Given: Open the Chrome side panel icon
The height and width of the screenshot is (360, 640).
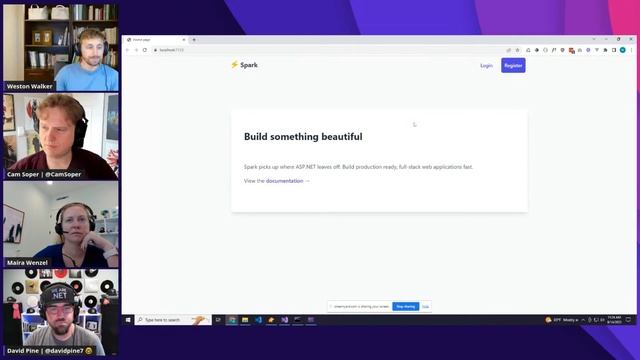Looking at the screenshot, I should coord(614,50).
